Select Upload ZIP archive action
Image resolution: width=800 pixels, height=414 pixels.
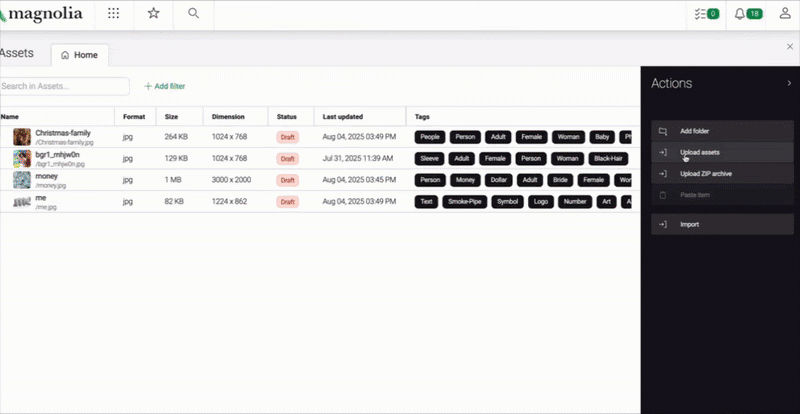[x=706, y=173]
